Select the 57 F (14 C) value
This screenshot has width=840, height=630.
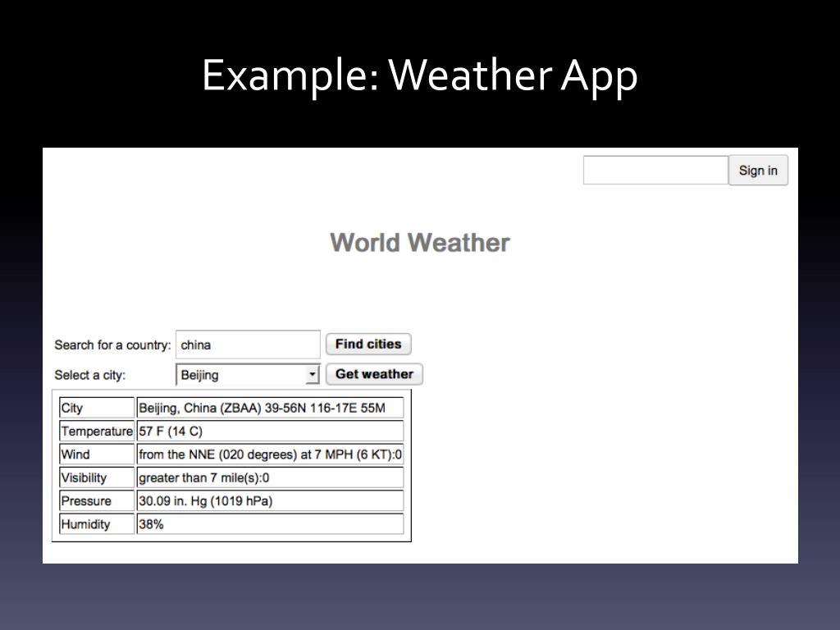coord(270,431)
